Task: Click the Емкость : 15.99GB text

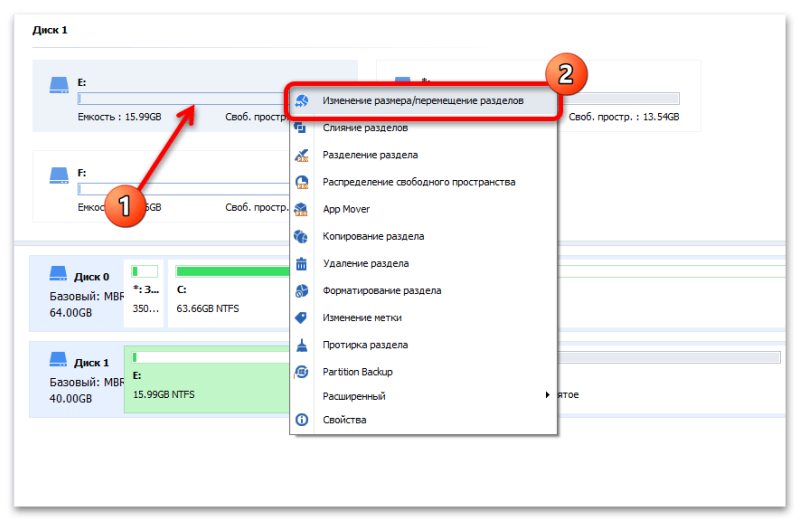Action: tap(119, 117)
